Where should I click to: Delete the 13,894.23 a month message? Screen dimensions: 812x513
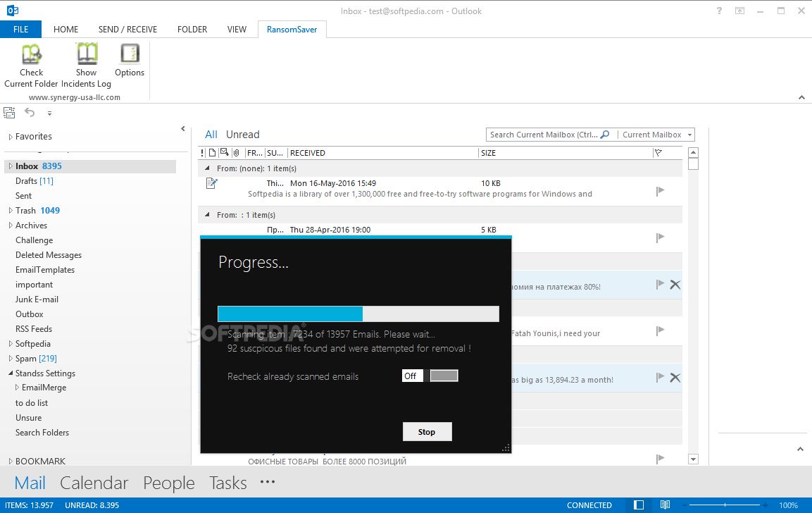[675, 378]
